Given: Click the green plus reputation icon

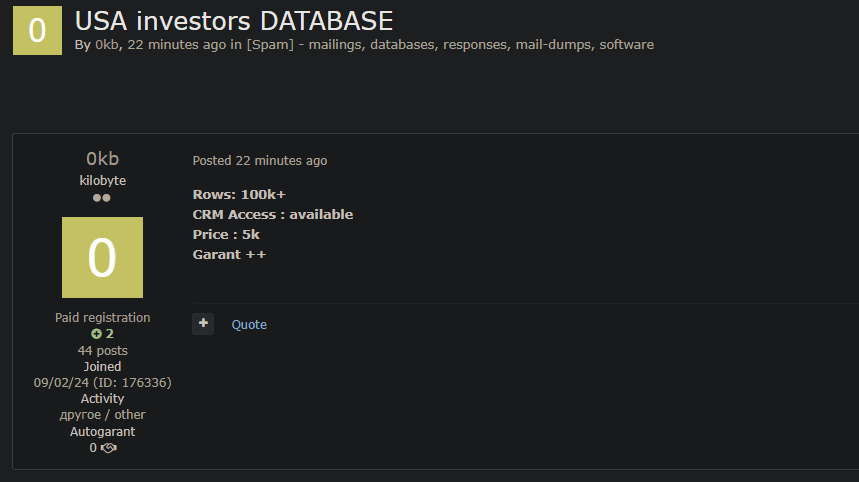Looking at the screenshot, I should point(96,334).
